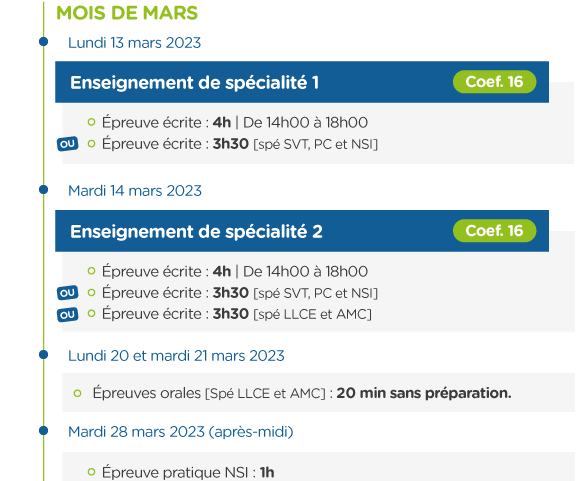Select the Enseignement de spécialité 1 header

coord(302,82)
